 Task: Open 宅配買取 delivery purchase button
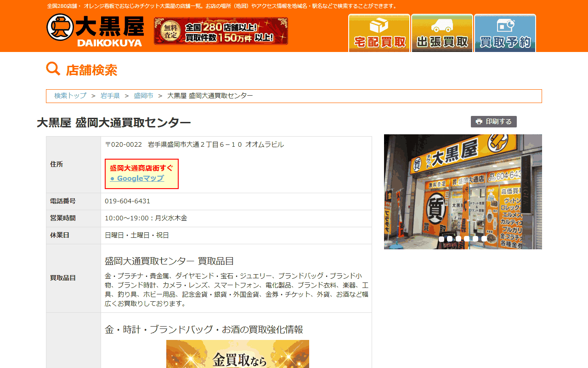(x=379, y=33)
